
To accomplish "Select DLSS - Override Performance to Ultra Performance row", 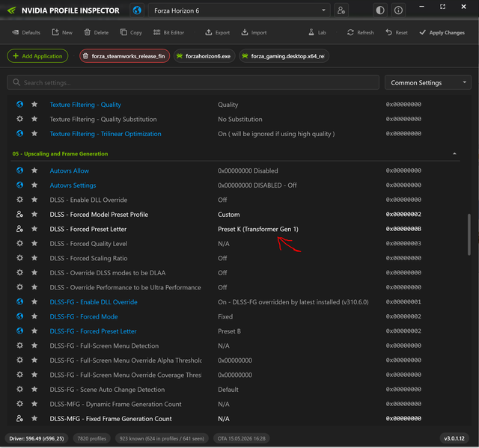I will 235,287.
